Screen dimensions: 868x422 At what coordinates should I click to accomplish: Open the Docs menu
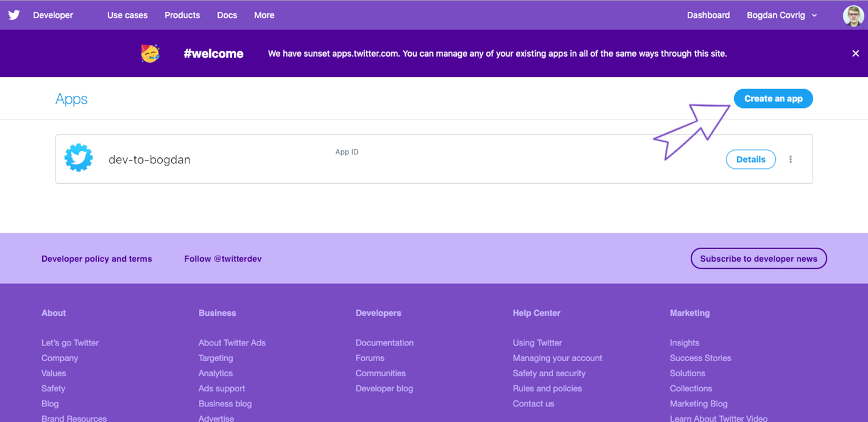click(227, 15)
